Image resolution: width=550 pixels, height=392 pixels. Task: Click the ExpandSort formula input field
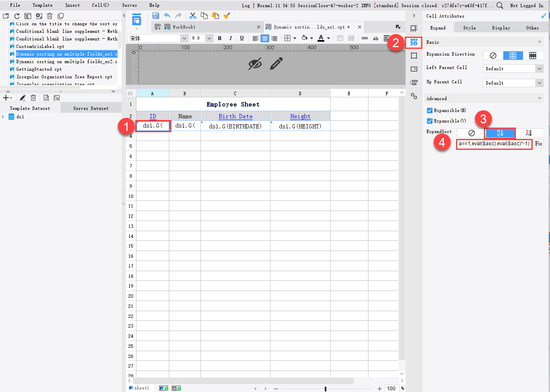click(x=494, y=144)
